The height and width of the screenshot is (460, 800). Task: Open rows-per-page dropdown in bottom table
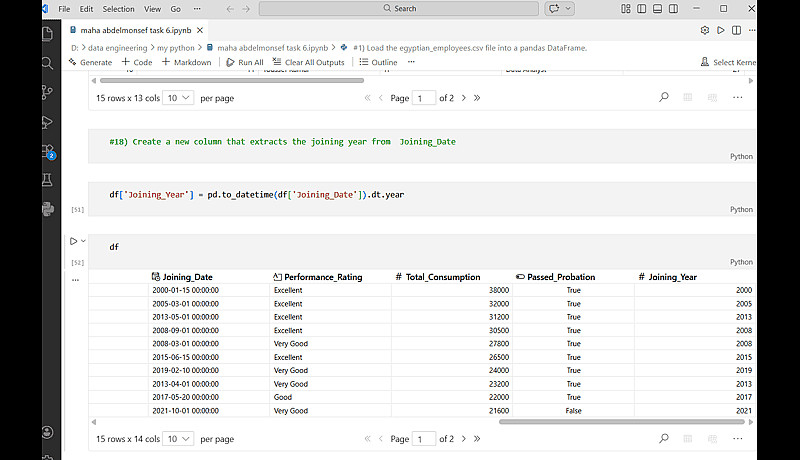click(x=179, y=439)
